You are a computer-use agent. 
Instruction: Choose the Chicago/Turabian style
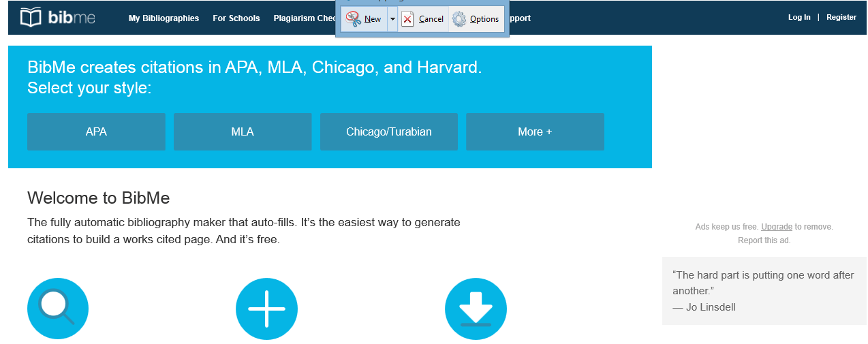click(389, 131)
